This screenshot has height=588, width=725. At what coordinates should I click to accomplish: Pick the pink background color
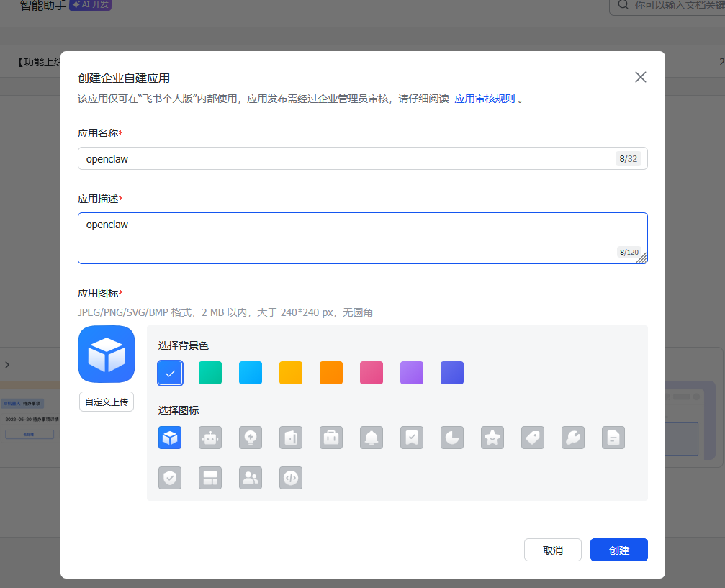tap(371, 373)
